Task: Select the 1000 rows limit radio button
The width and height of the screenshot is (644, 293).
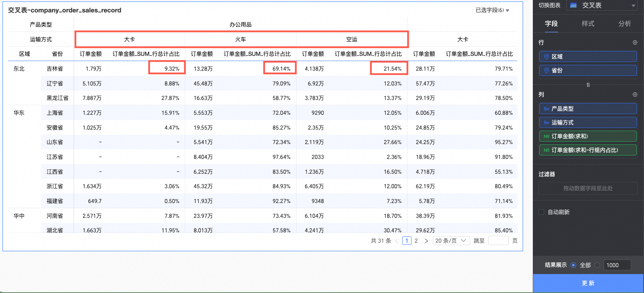Action: click(x=597, y=265)
